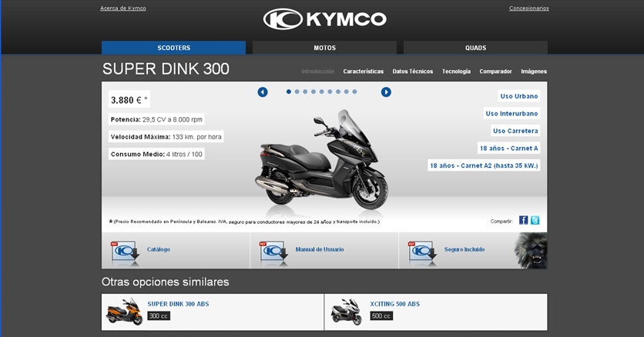Click Catálogo download link text
Image resolution: width=644 pixels, height=337 pixels.
(159, 249)
